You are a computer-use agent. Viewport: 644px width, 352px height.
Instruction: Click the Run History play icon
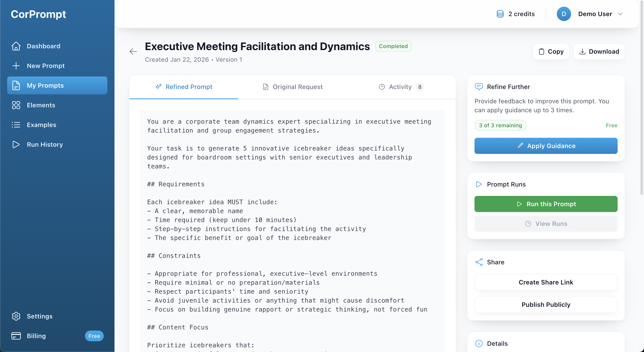coord(16,144)
